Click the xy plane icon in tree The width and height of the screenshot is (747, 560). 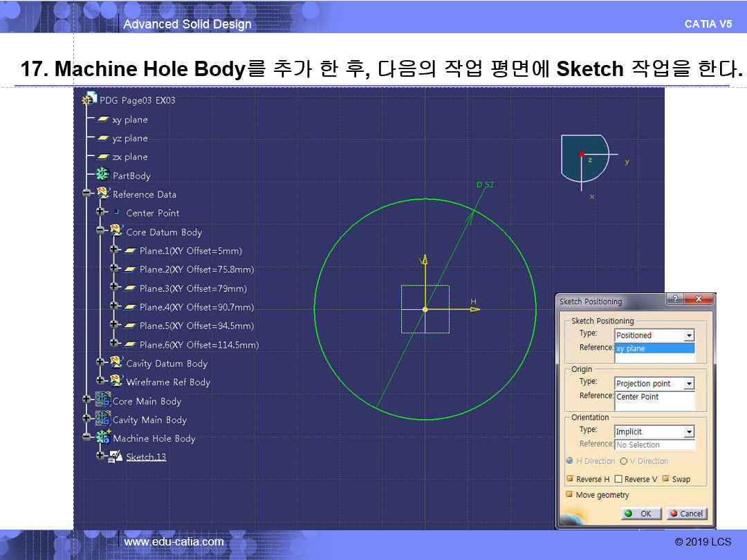coord(103,120)
